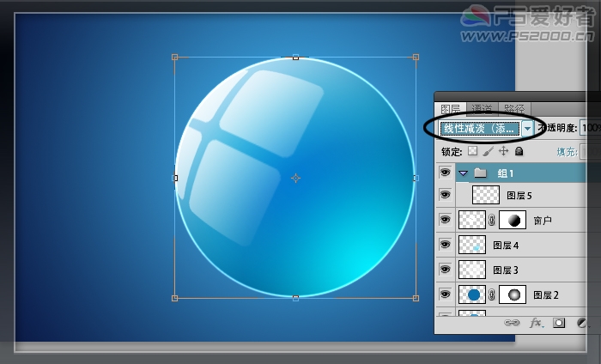
Task: Toggle visibility of 图层 4
Action: coord(445,245)
